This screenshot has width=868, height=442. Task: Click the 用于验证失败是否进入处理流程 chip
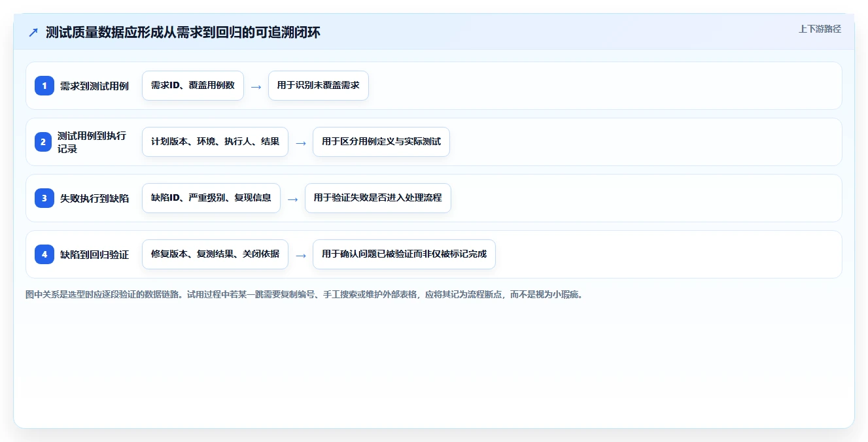click(378, 198)
